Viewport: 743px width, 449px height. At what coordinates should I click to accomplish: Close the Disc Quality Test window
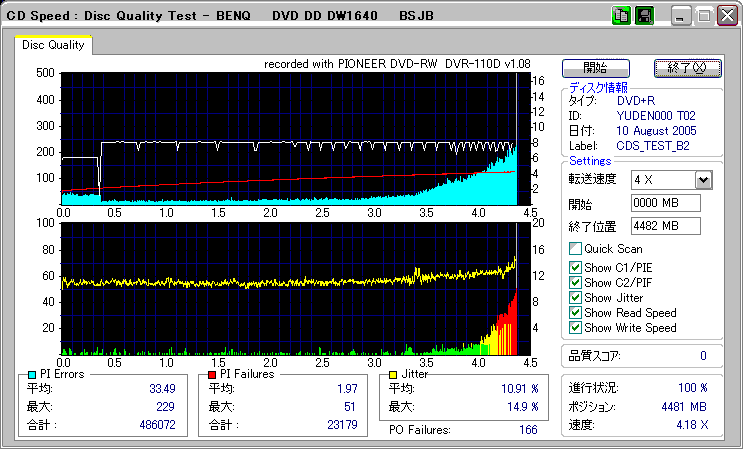(x=727, y=16)
